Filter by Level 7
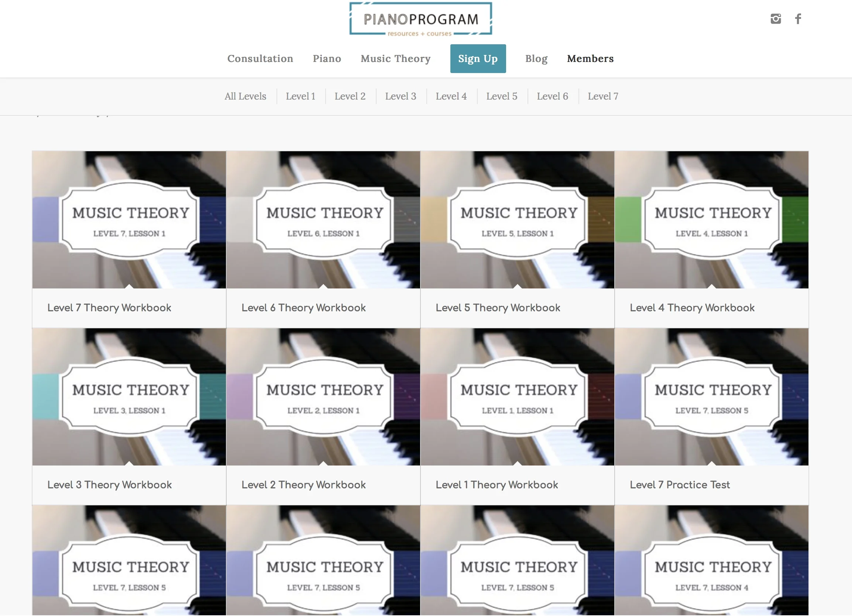The width and height of the screenshot is (852, 616). click(x=602, y=97)
